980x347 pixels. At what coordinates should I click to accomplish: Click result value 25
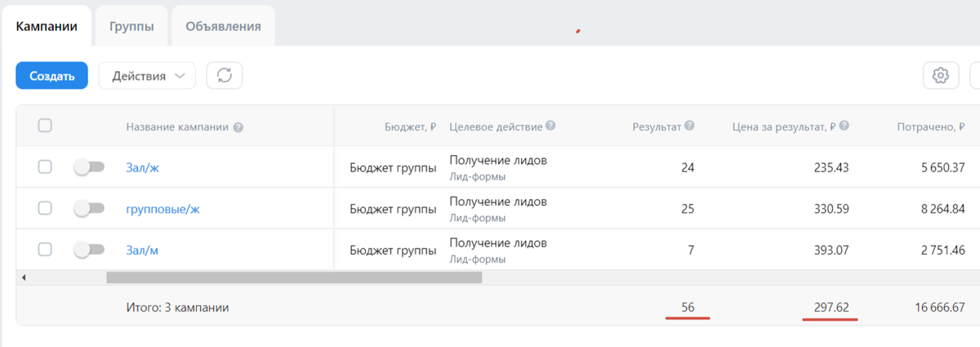(x=688, y=209)
